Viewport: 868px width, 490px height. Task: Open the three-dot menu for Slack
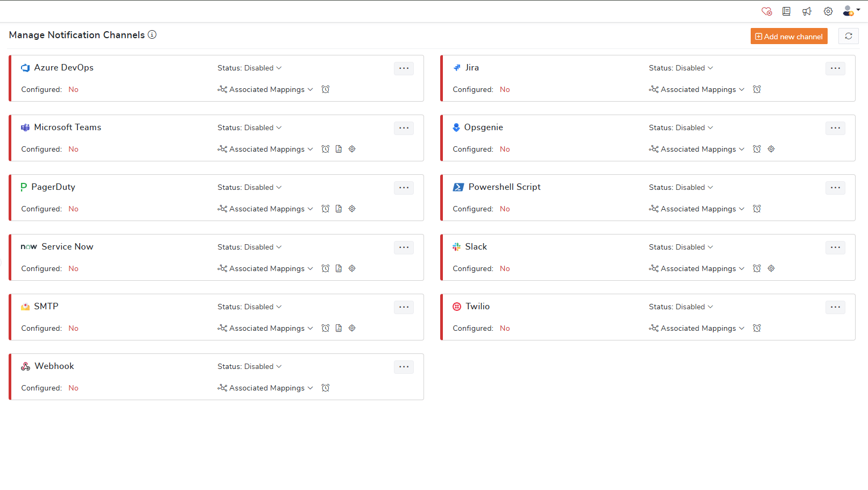click(x=836, y=247)
